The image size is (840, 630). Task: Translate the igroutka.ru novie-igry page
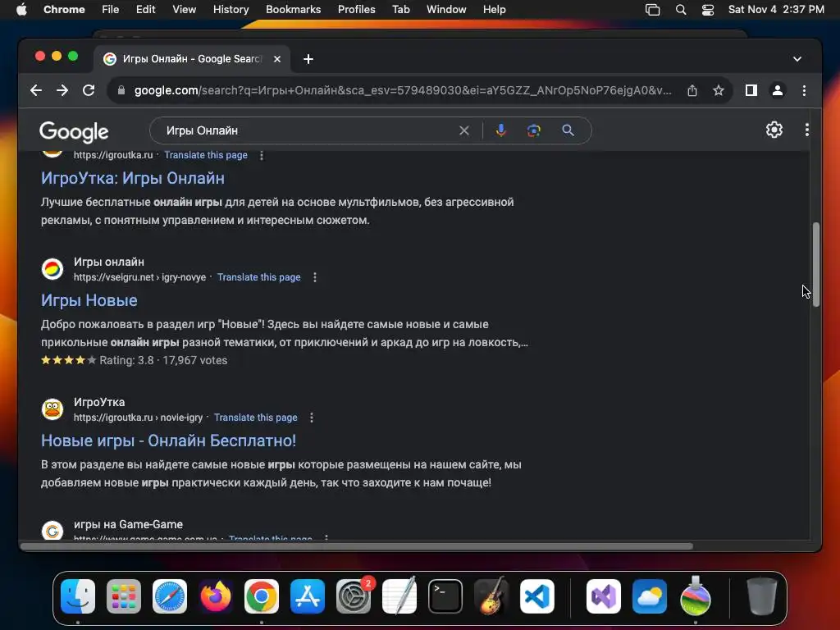[x=256, y=418]
